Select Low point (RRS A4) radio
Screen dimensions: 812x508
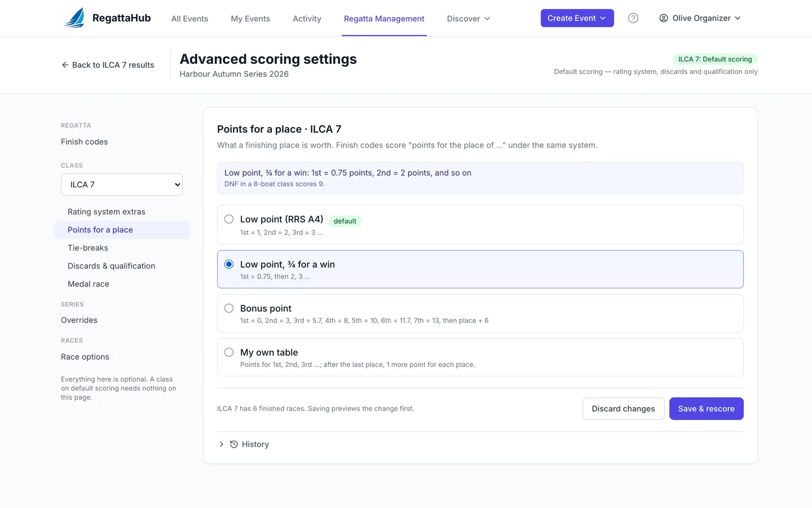[229, 219]
